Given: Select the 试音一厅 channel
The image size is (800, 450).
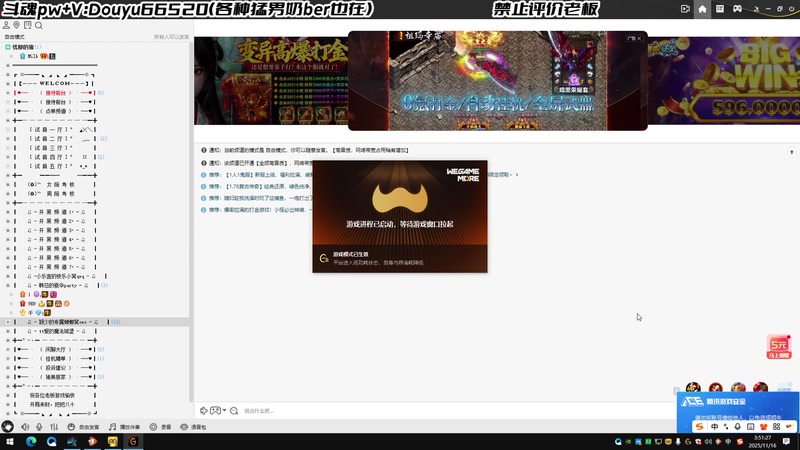Looking at the screenshot, I should coord(55,130).
